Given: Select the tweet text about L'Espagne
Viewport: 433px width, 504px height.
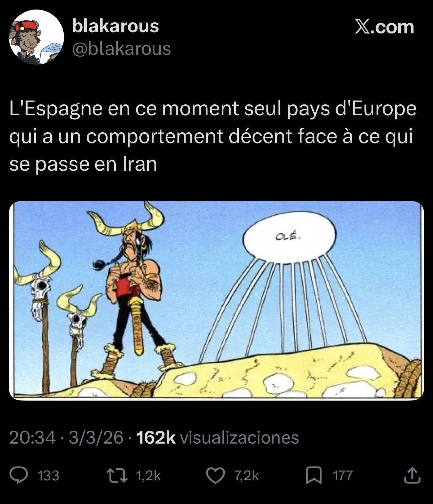Looking at the screenshot, I should (x=213, y=136).
